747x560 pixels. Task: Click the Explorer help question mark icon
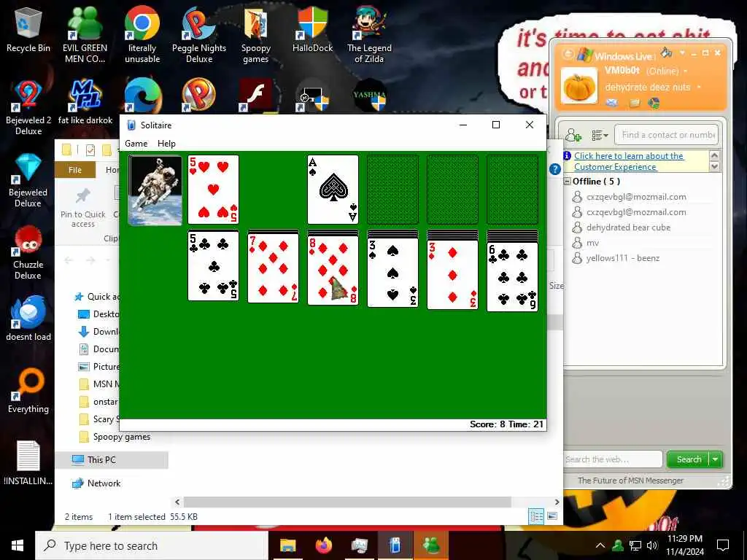coord(554,169)
